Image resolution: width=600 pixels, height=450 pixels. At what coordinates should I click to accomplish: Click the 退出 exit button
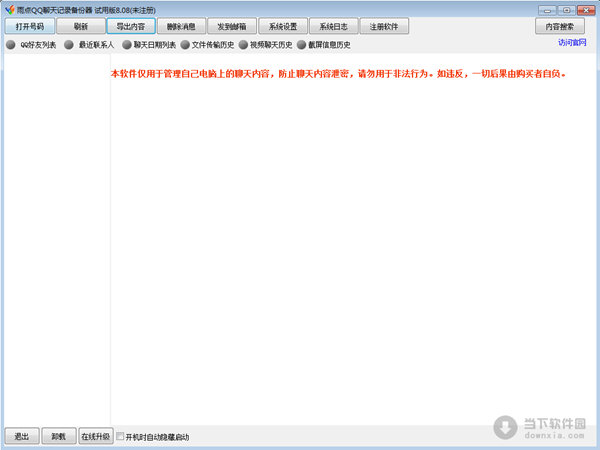click(21, 436)
